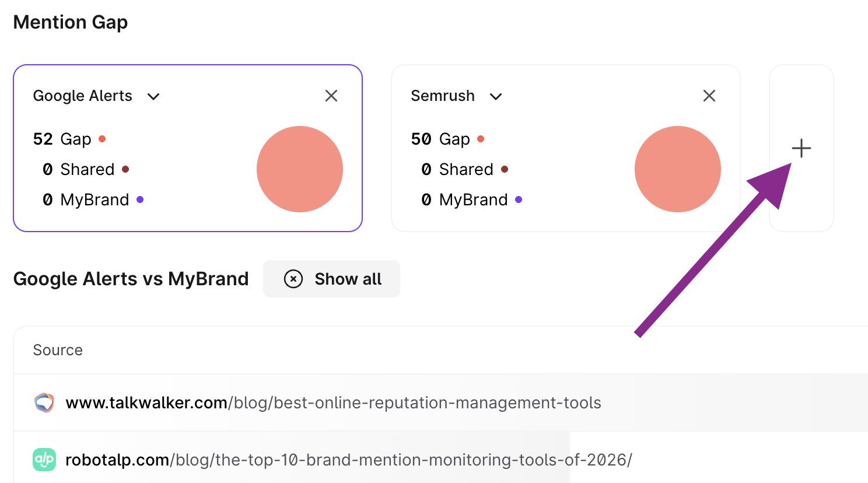Screen dimensions: 868x483
Task: Click the Talkwalker favicon icon
Action: (x=44, y=402)
